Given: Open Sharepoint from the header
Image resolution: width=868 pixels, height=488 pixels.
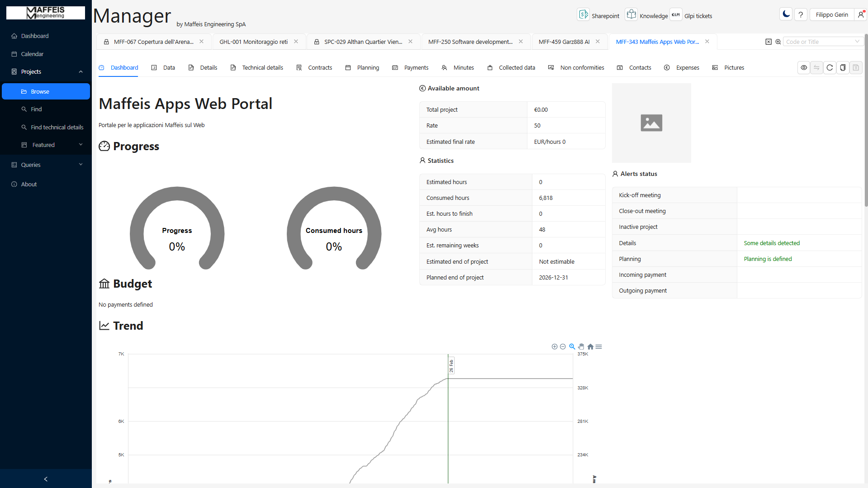Looking at the screenshot, I should [598, 14].
